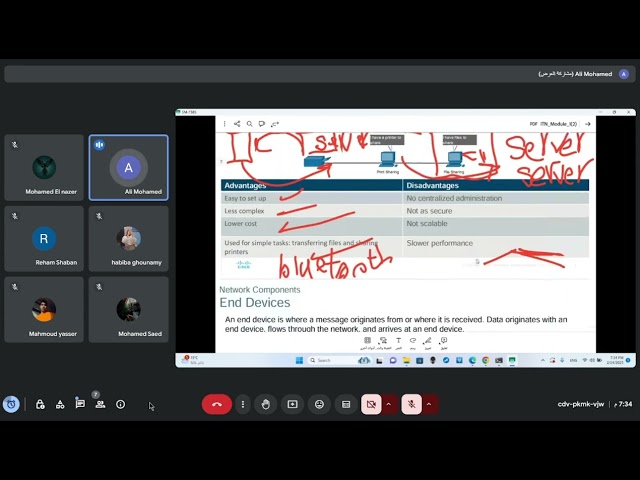Open emoji reactions panel
Image resolution: width=640 pixels, height=480 pixels.
click(x=319, y=404)
